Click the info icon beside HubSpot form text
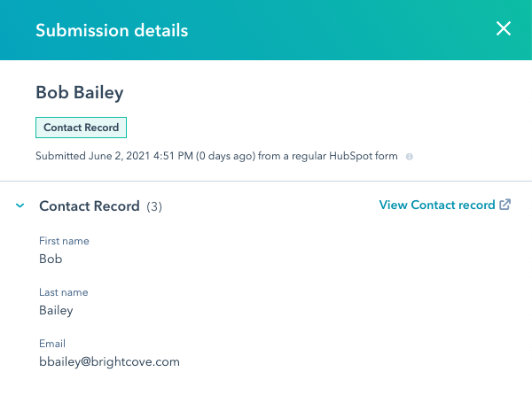This screenshot has width=532, height=403. point(409,157)
